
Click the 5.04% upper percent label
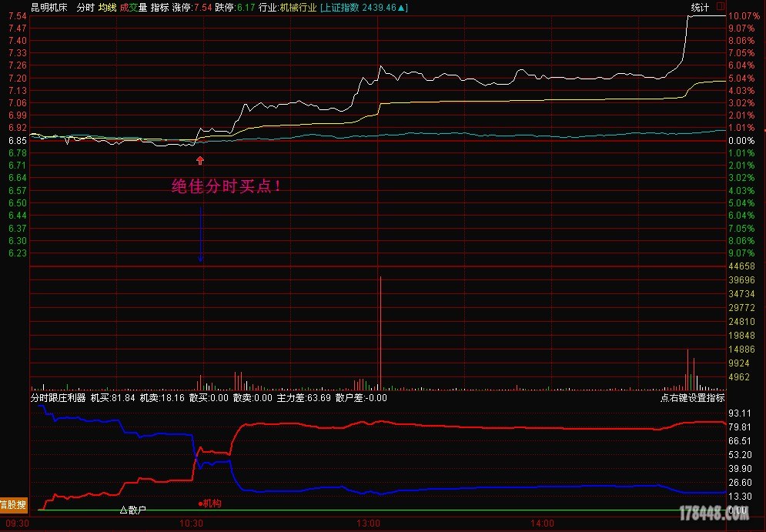pos(741,79)
